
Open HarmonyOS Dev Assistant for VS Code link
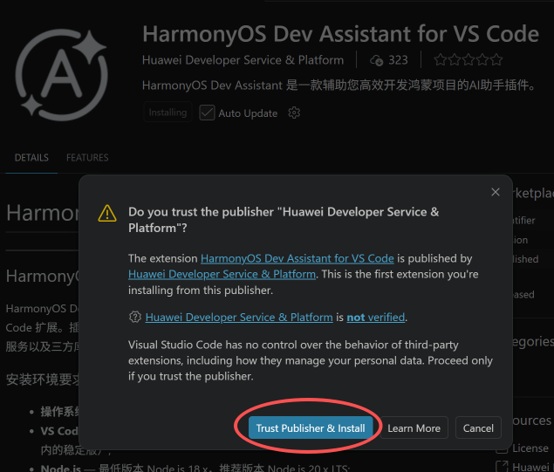[297, 258]
